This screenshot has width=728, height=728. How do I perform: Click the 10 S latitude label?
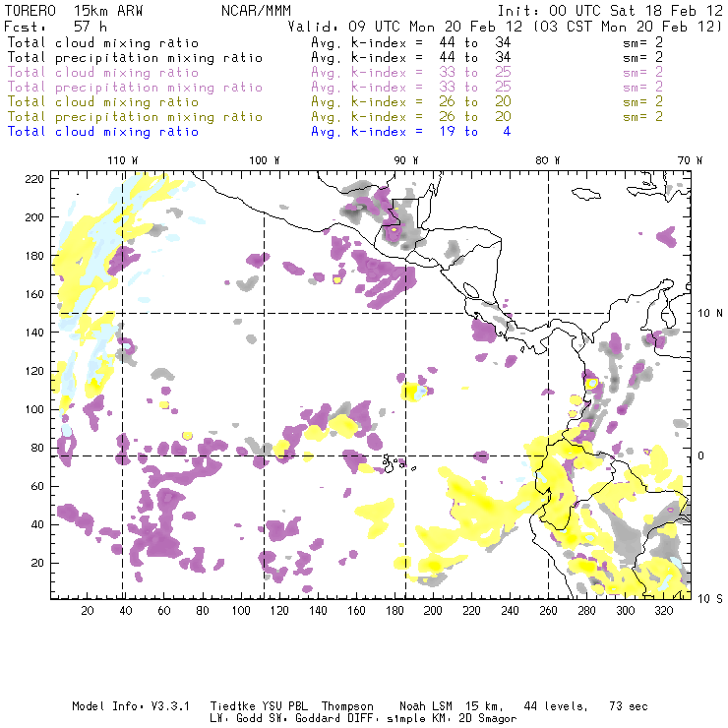[x=710, y=599]
